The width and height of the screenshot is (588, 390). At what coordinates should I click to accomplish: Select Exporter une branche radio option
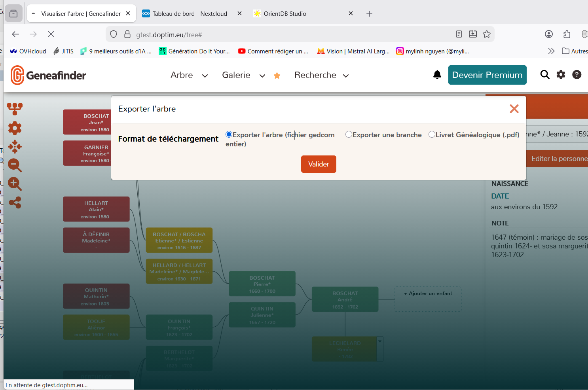349,134
